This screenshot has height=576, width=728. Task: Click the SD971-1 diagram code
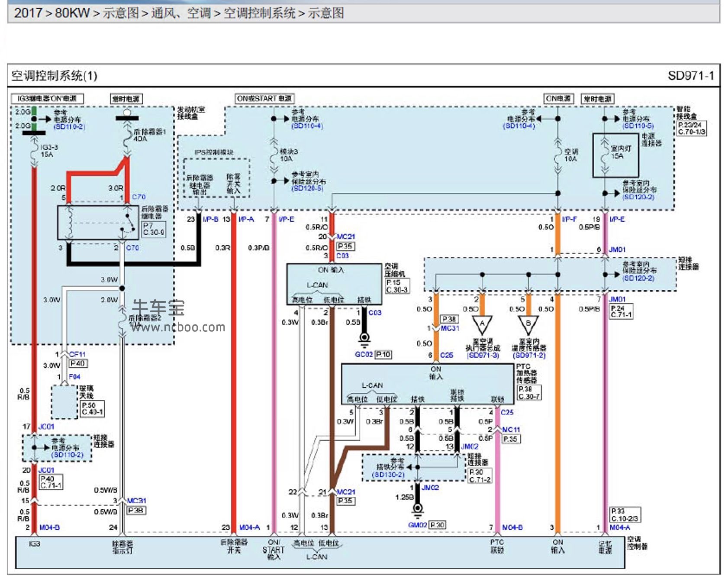pos(691,76)
